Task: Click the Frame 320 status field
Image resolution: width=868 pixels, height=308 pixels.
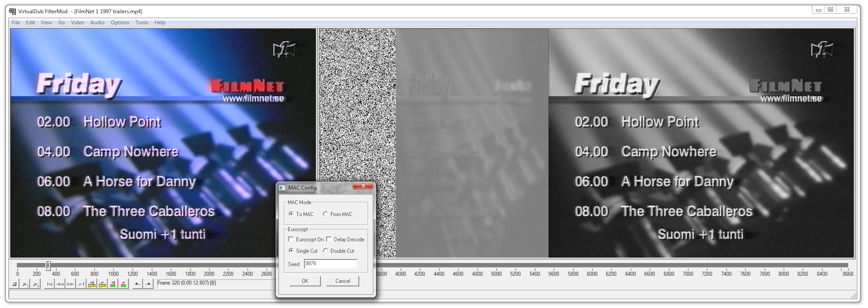Action: (216, 283)
